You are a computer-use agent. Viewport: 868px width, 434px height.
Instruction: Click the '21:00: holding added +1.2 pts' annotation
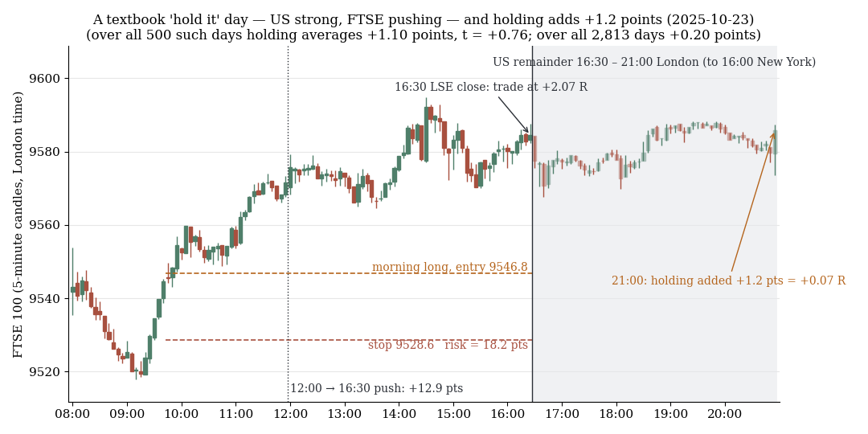click(x=728, y=280)
